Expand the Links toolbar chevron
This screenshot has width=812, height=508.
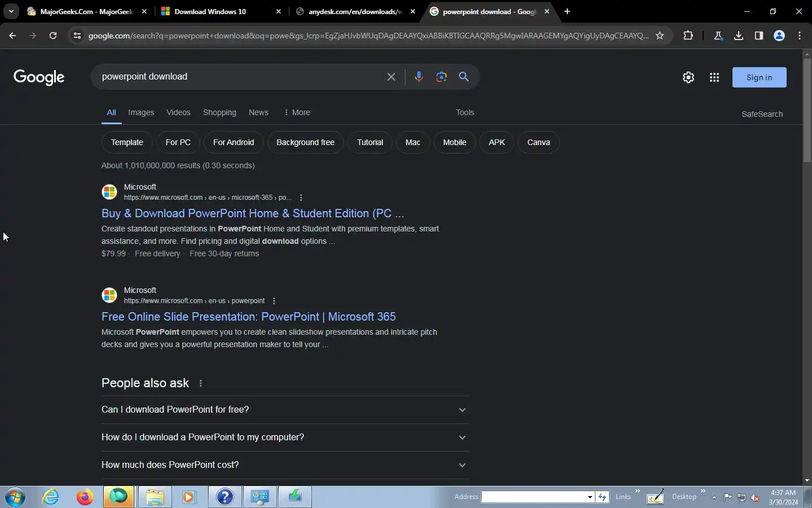point(638,491)
